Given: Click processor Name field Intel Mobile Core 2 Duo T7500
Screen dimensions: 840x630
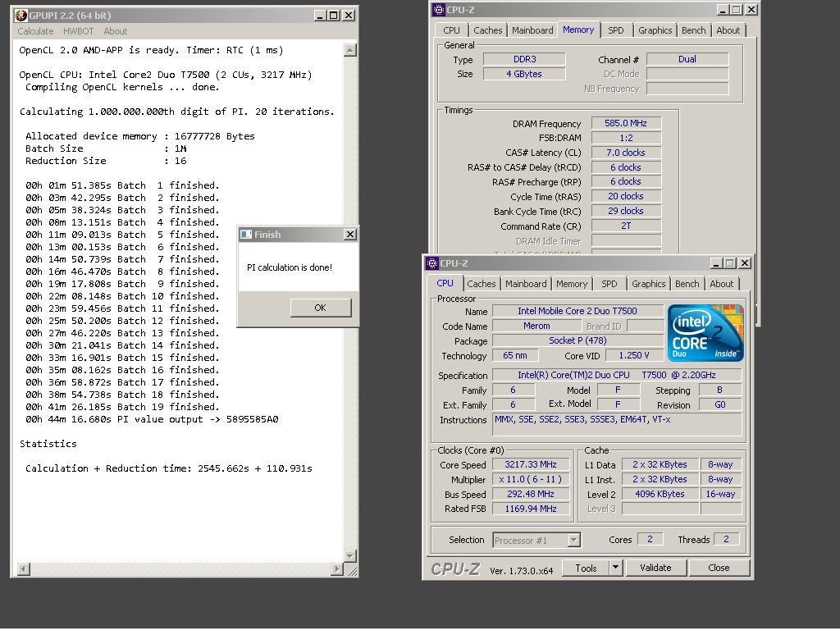Looking at the screenshot, I should coord(577,311).
